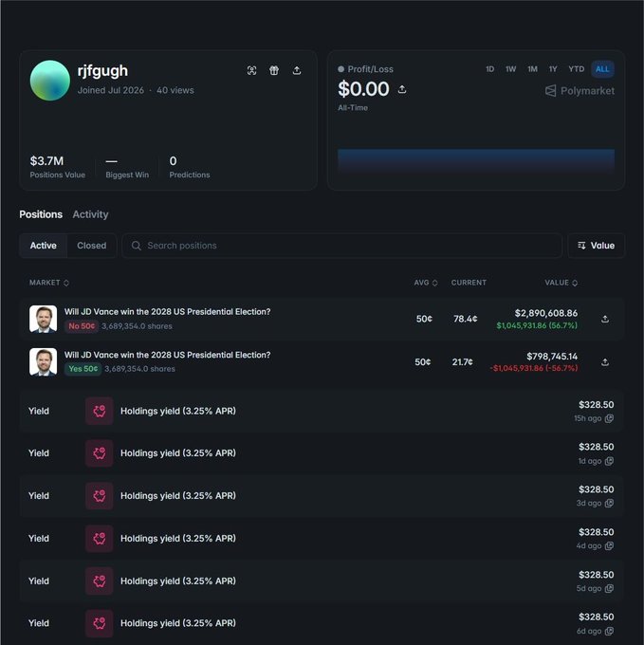644x645 pixels.
Task: Select the 1W profit range
Action: coord(511,69)
